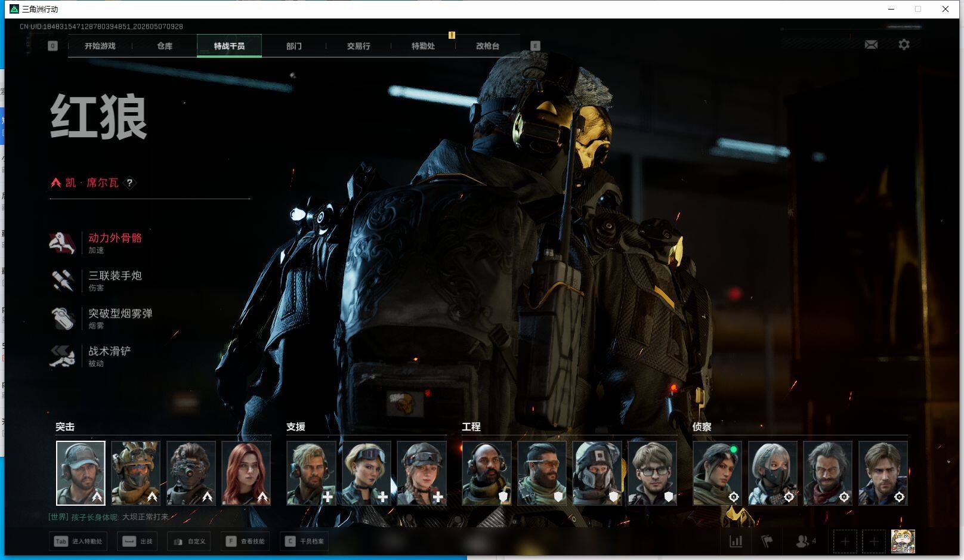Open the cartoon player avatar
This screenshot has width=964, height=560.
(903, 542)
